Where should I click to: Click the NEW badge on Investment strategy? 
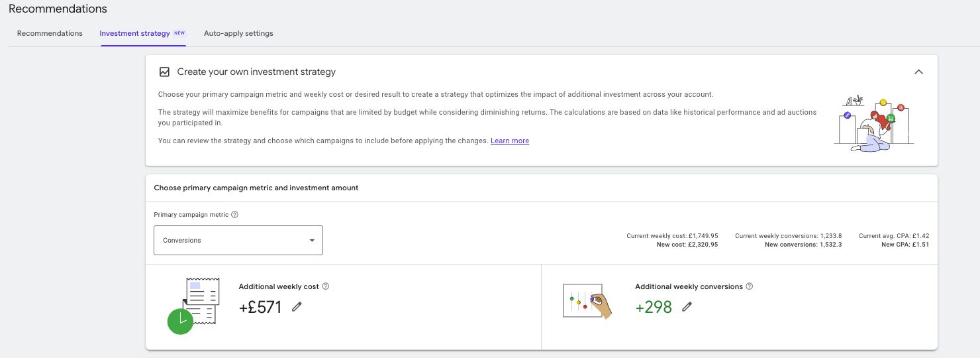pyautogui.click(x=179, y=33)
